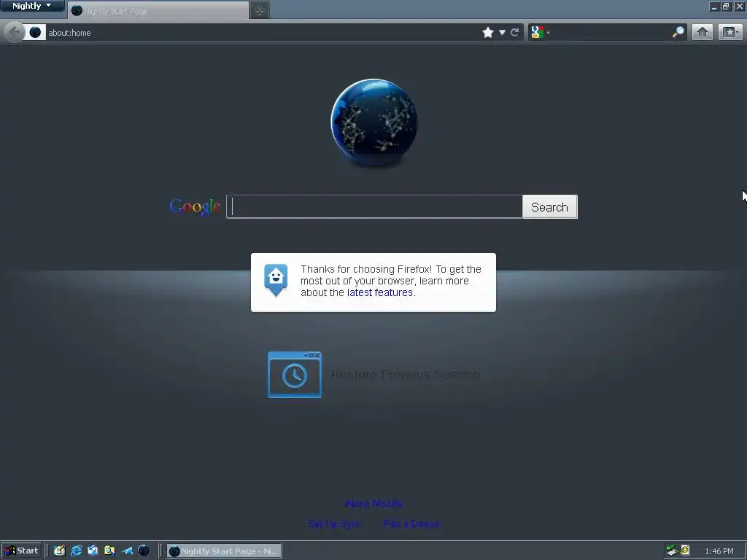Click the Search button
The image size is (747, 560).
pos(550,206)
